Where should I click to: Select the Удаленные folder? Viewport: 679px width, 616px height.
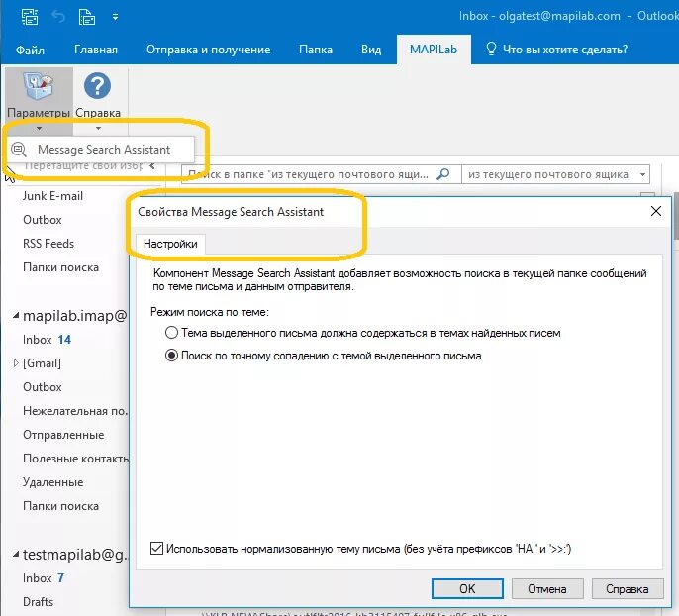pyautogui.click(x=52, y=482)
